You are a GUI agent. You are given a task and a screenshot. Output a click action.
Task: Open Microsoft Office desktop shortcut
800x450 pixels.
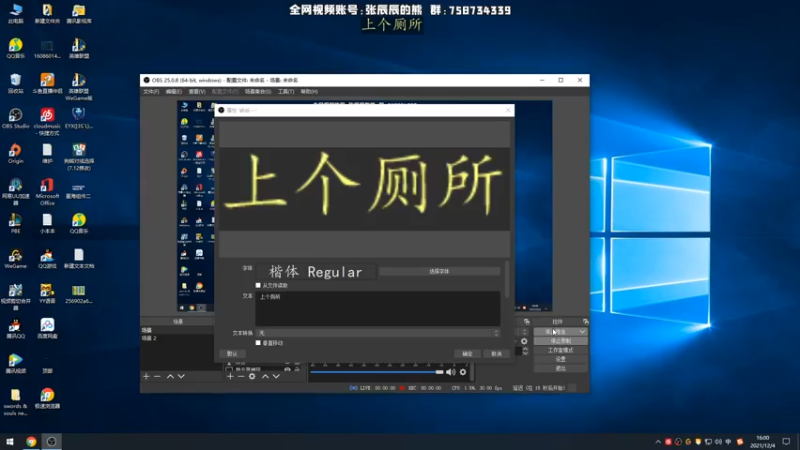click(47, 192)
